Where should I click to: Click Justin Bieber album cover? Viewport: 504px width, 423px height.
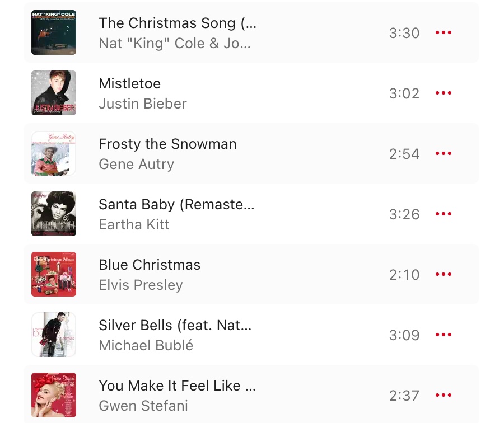54,93
